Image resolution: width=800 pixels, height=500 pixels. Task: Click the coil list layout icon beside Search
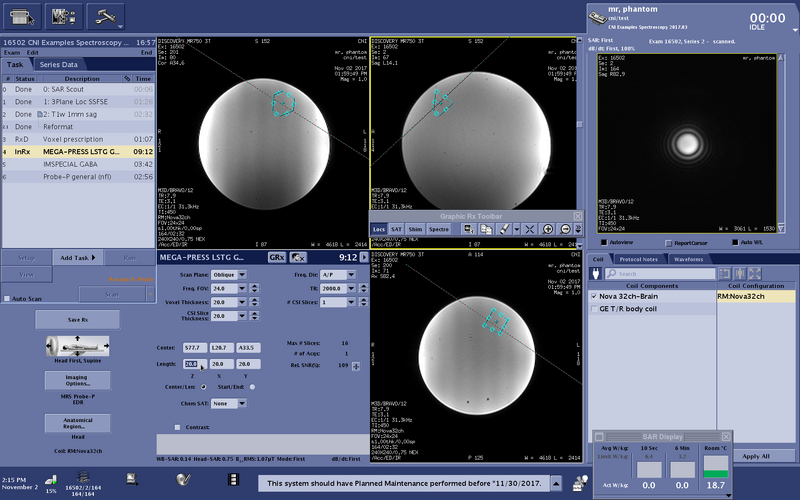(x=724, y=274)
